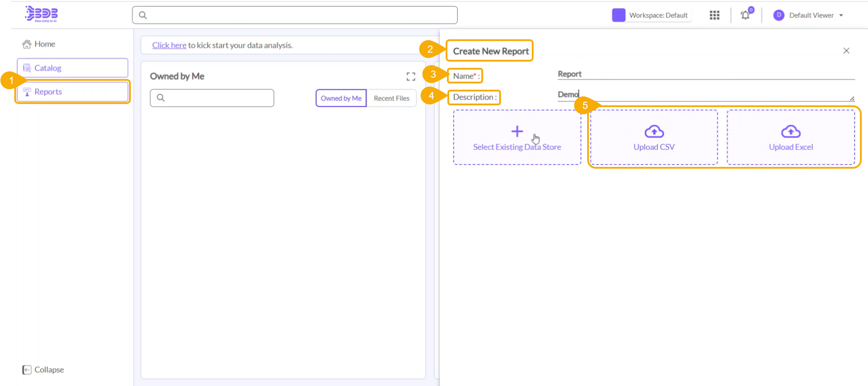
Task: Follow the 'Click here' link
Action: [x=169, y=46]
